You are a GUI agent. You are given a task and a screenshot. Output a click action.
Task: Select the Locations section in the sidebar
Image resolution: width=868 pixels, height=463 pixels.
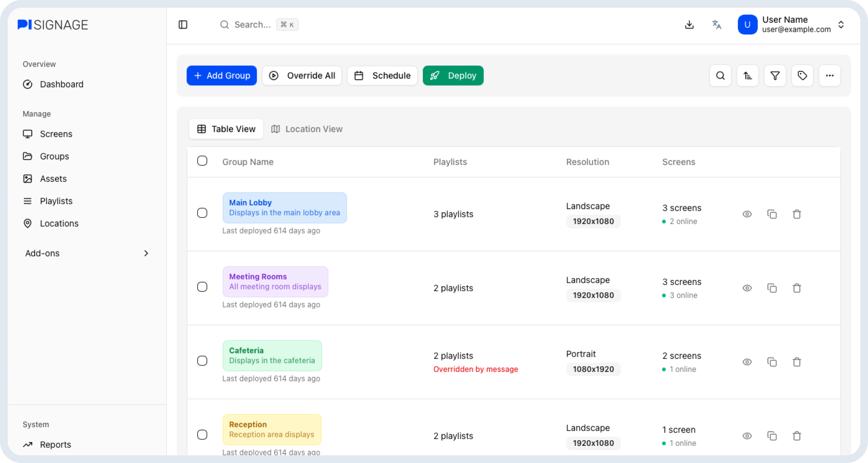click(x=59, y=223)
